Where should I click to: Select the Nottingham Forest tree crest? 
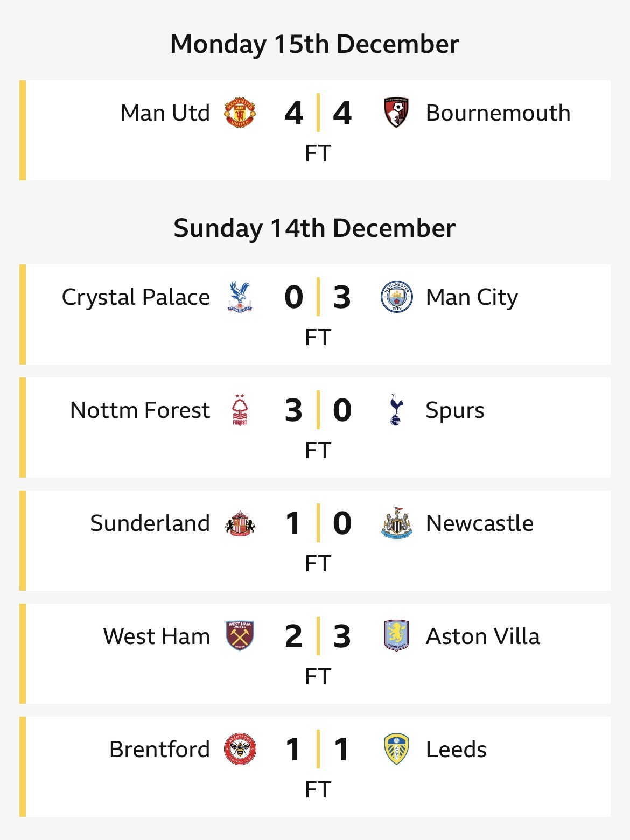(240, 410)
